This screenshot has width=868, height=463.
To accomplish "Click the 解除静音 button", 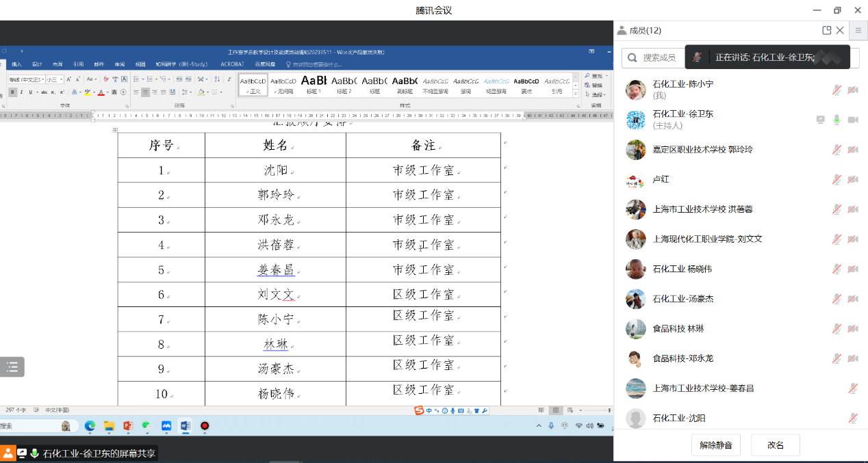I will [716, 445].
